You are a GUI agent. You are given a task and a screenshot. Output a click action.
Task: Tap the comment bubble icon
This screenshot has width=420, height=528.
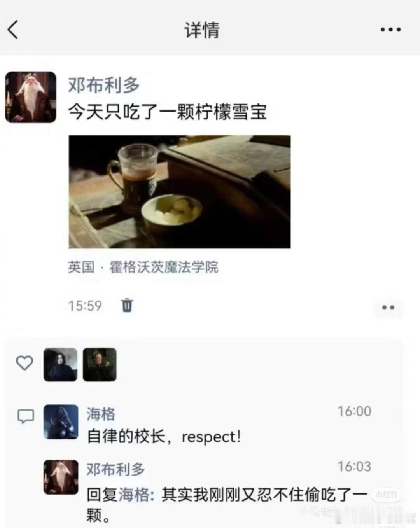click(26, 416)
